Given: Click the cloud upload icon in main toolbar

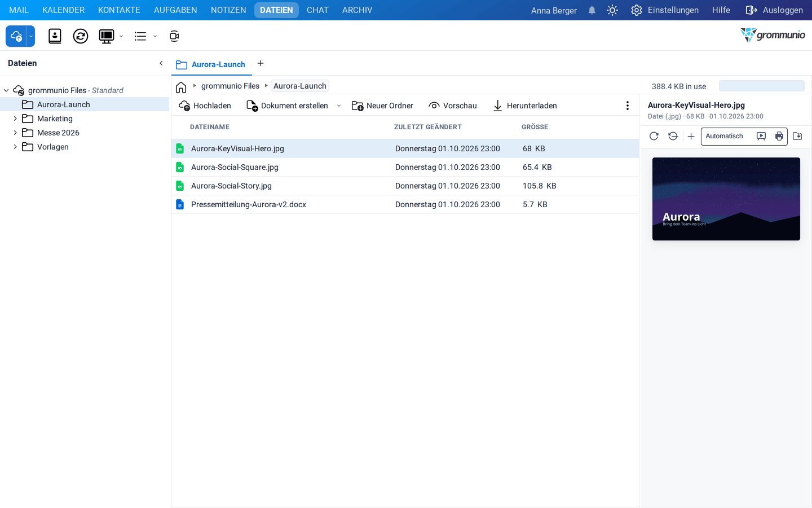Looking at the screenshot, I should coord(16,36).
